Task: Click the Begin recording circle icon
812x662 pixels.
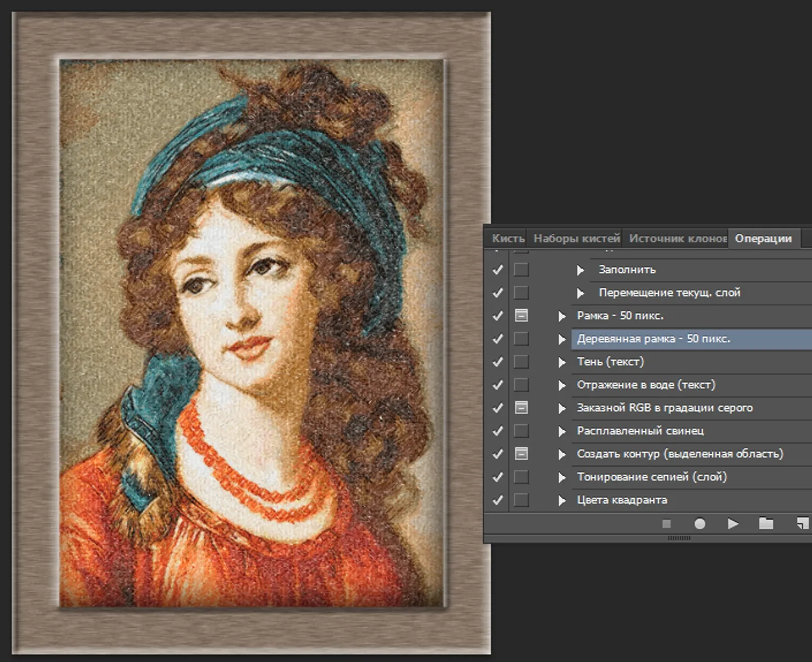Action: pos(699,523)
